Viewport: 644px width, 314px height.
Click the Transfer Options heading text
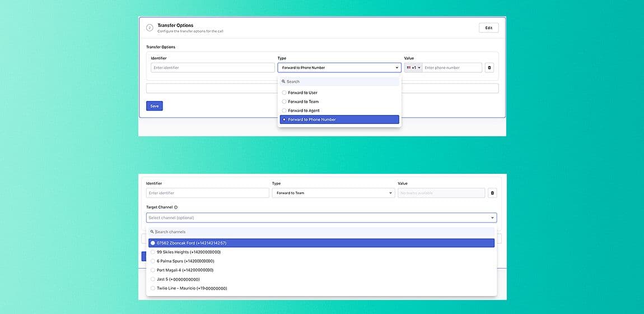coord(175,25)
